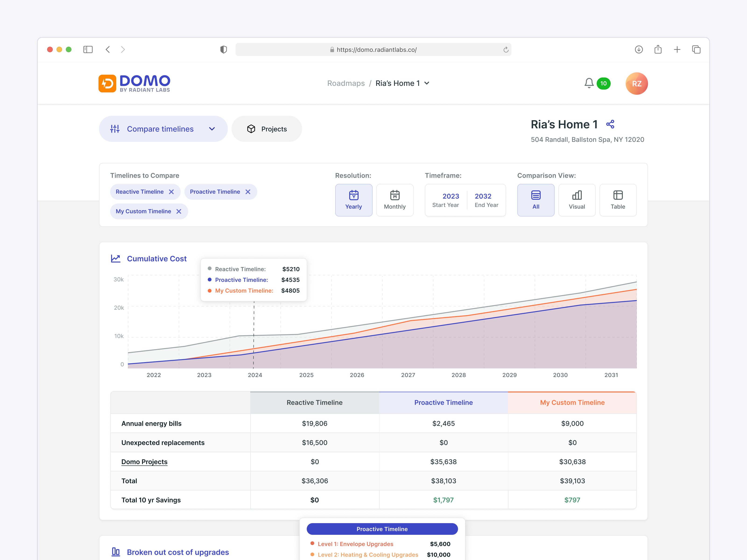Click the browser downloads icon

tap(638, 50)
